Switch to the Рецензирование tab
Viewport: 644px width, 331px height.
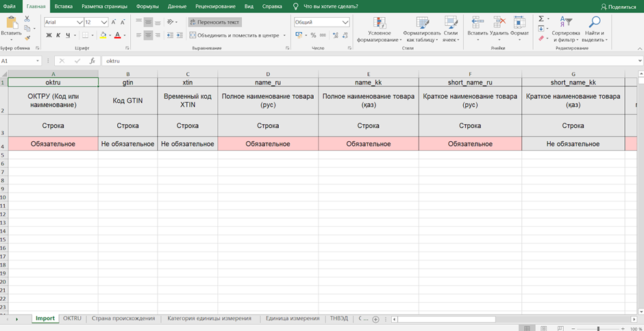point(216,7)
